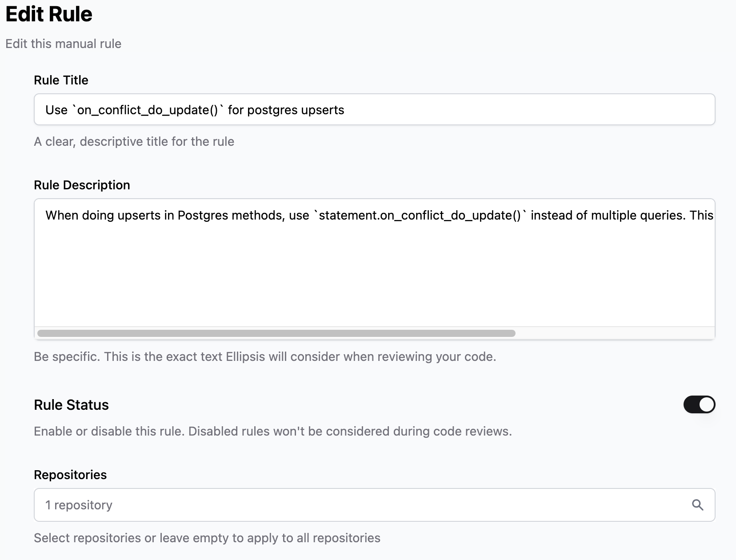Viewport: 736px width, 560px height.
Task: Click the "Select repositories or leave empty" hint
Action: tap(207, 538)
